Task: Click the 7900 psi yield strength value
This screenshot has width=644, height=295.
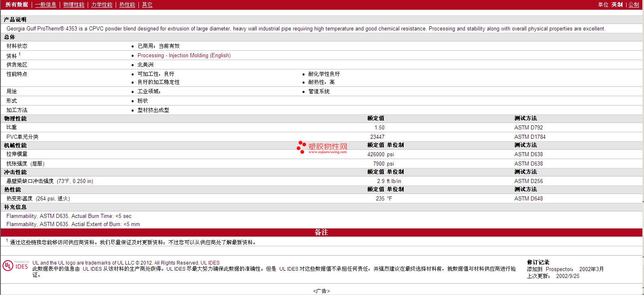Action: tap(383, 164)
